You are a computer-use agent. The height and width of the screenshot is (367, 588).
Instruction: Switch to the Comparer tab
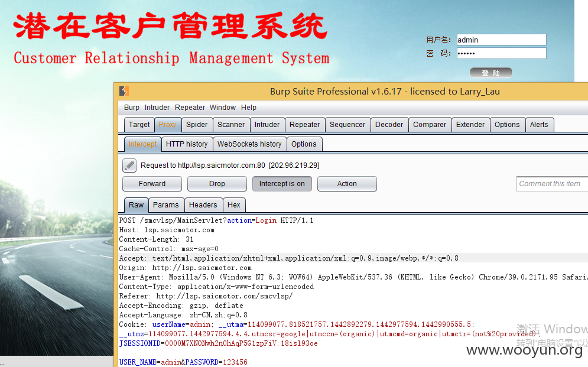430,125
